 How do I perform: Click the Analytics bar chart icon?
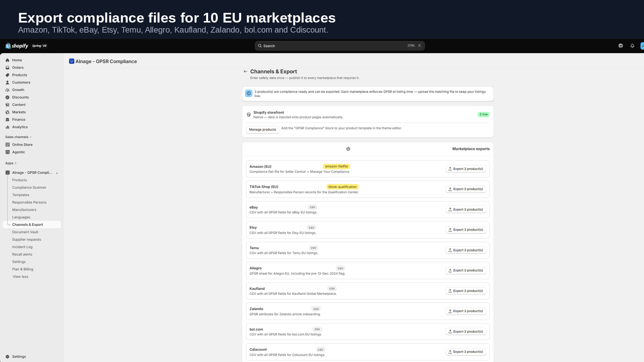tap(7, 127)
